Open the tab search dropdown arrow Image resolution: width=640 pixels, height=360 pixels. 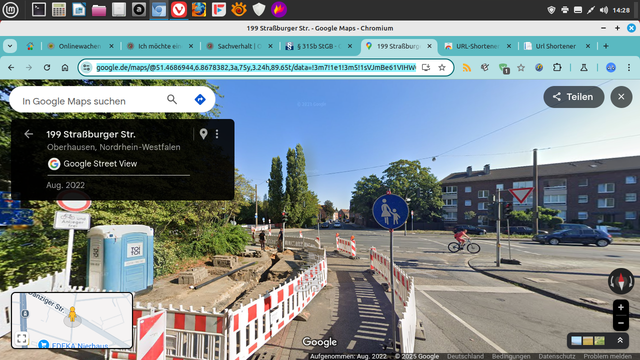[10, 46]
